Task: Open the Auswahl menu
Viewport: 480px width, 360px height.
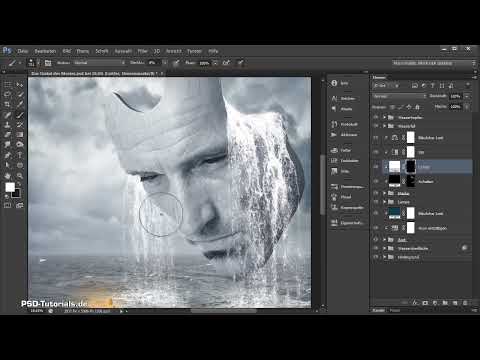Action: [x=123, y=51]
